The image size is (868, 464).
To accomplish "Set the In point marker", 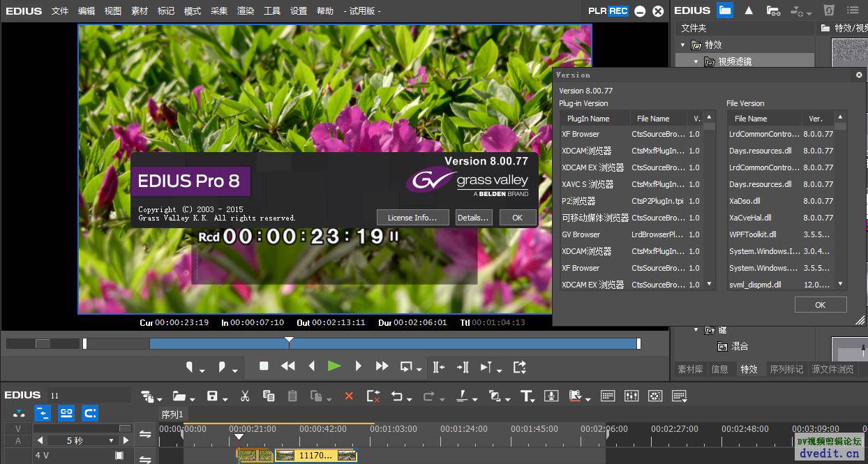I will pyautogui.click(x=189, y=366).
